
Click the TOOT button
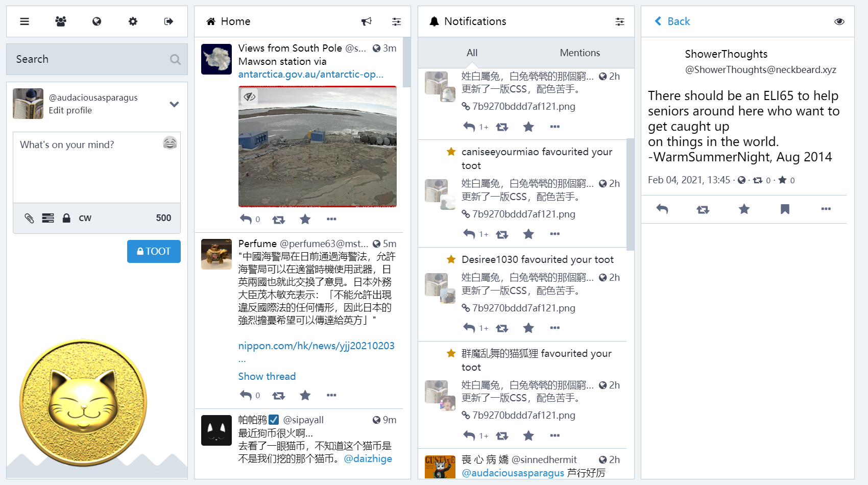(154, 251)
